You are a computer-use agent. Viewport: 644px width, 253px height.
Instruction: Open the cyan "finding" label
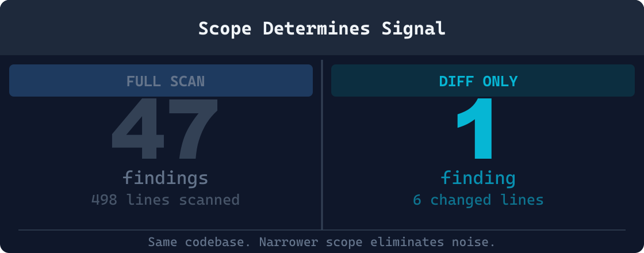(478, 178)
